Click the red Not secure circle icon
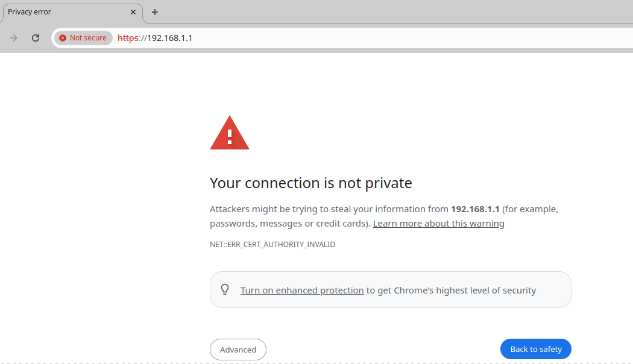Image resolution: width=633 pixels, height=364 pixels. (63, 38)
